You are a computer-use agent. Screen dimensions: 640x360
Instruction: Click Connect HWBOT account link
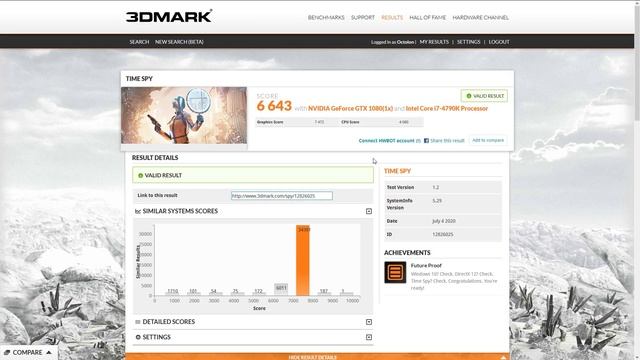[x=387, y=140]
